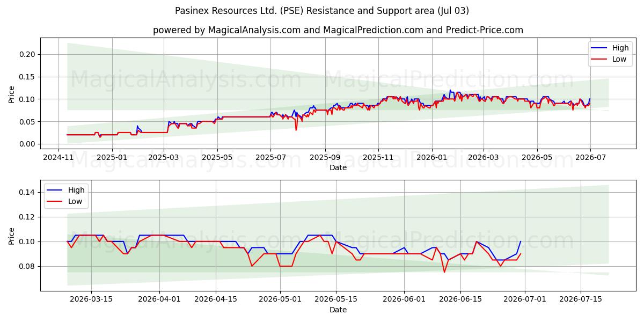
Task: Click the '2025-01' x-axis label on top chart
Action: pyautogui.click(x=112, y=157)
